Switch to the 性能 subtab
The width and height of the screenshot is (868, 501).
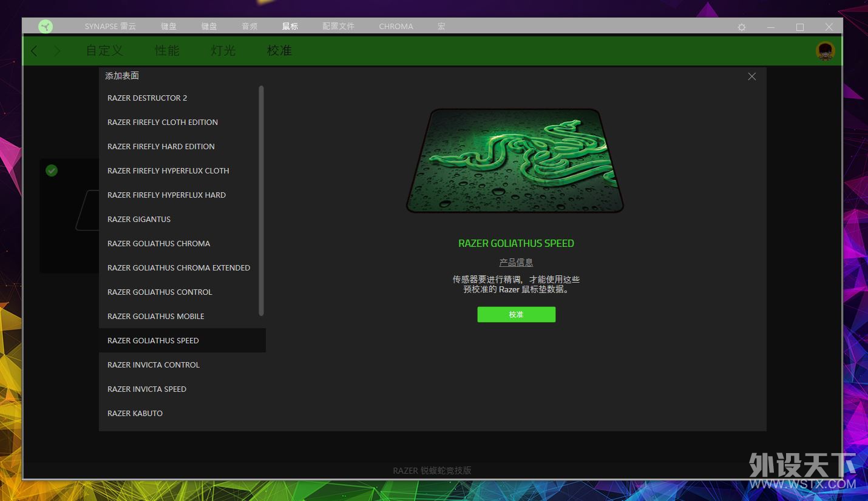tap(167, 51)
